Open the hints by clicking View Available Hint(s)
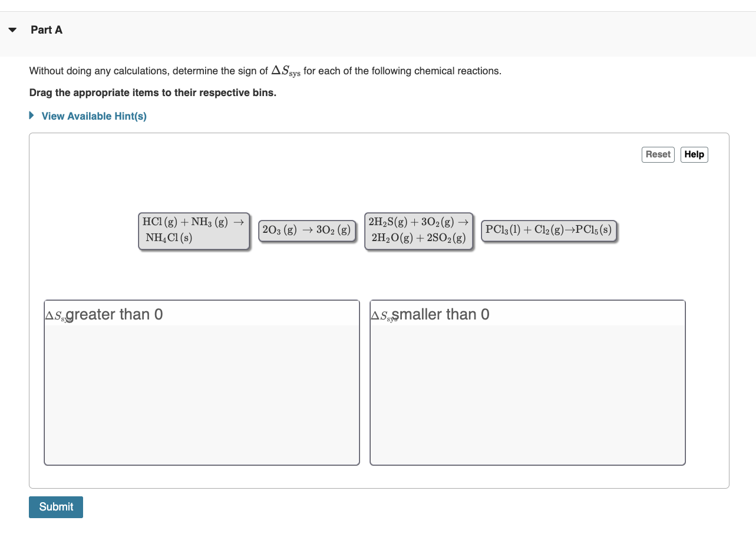756x537 pixels. 94,116
